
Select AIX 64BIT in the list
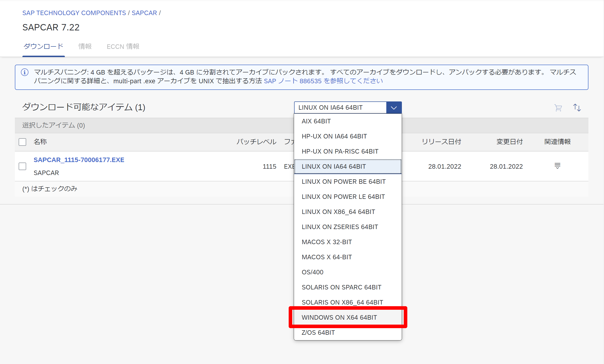316,121
